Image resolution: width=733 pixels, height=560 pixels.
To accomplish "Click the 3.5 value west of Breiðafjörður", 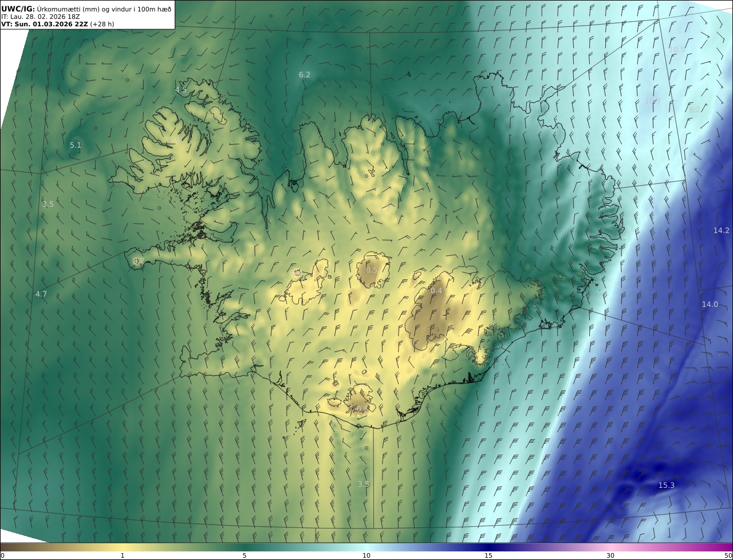I will (x=48, y=204).
